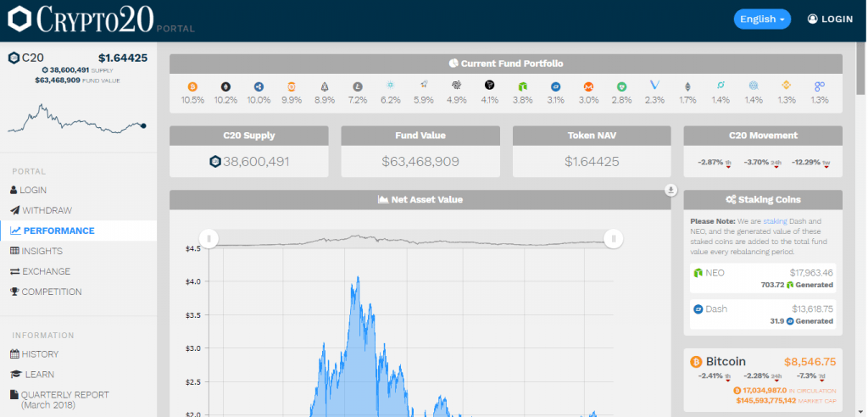Click the -12.29% 1w C20 movement value
Screen dimensions: 868x417
807,162
